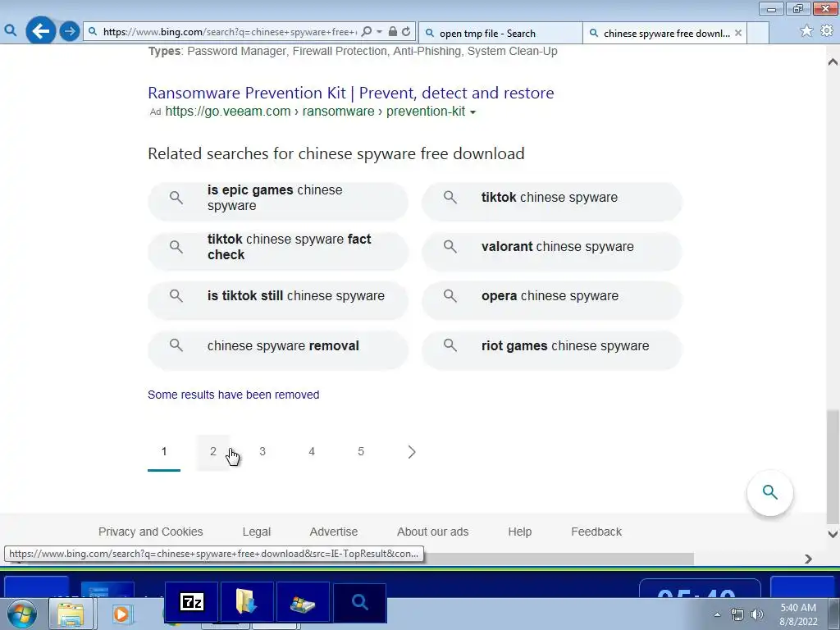Close the 'chinese spyware free downl...' tab
840x630 pixels.
tap(738, 33)
